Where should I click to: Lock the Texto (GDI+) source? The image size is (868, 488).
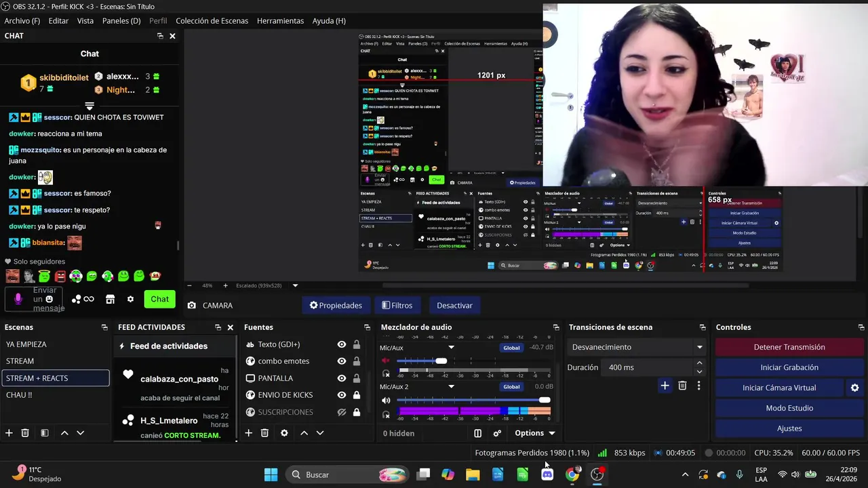tap(357, 344)
